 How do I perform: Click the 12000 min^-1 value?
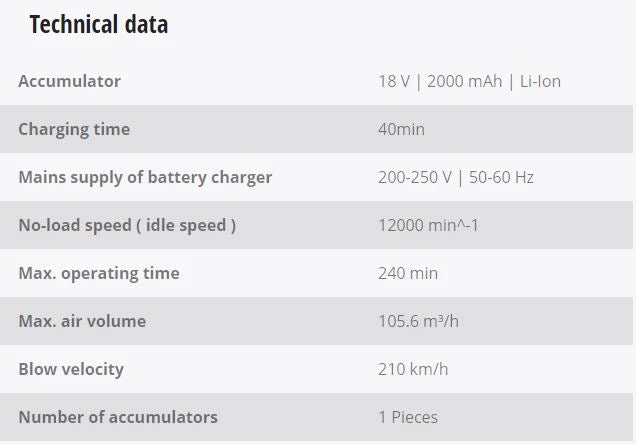pos(428,225)
